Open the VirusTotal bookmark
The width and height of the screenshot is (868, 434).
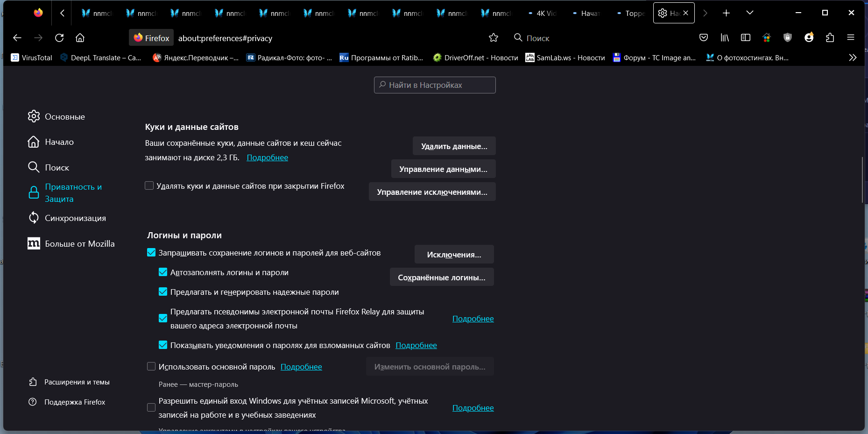tap(32, 58)
